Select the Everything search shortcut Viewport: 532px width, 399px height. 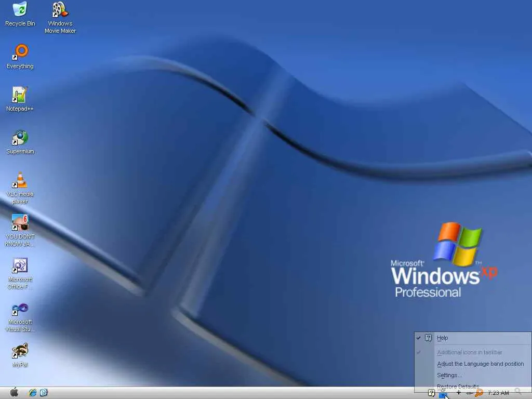[x=20, y=57]
